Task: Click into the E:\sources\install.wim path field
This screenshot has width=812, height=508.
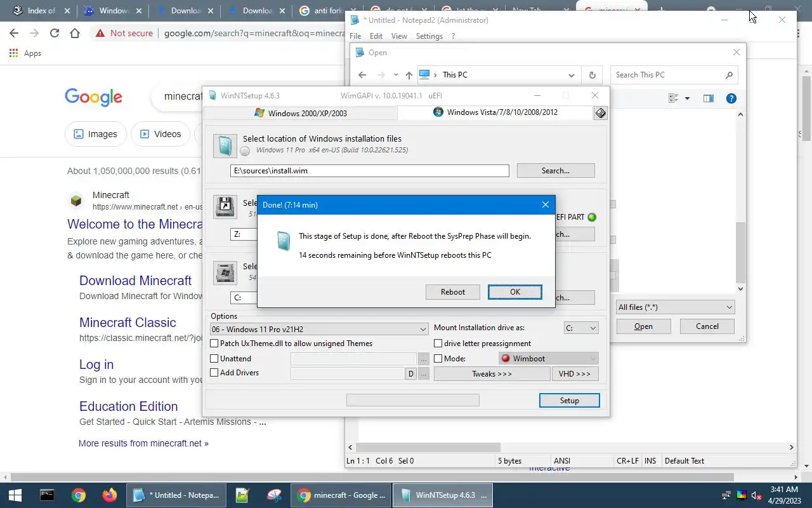Action: pos(370,171)
